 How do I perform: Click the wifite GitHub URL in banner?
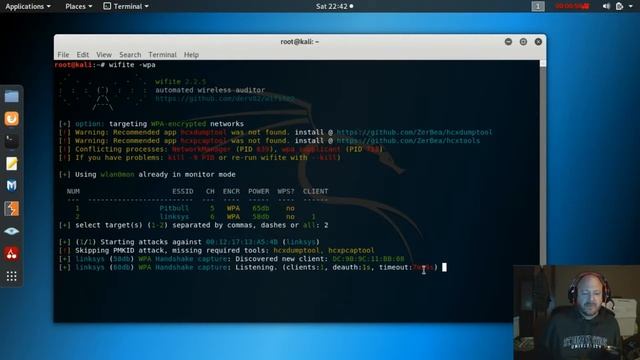coord(225,98)
